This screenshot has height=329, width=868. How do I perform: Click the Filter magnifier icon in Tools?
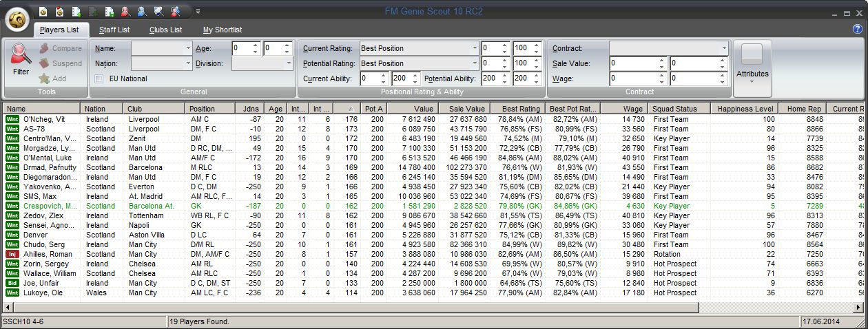point(21,54)
